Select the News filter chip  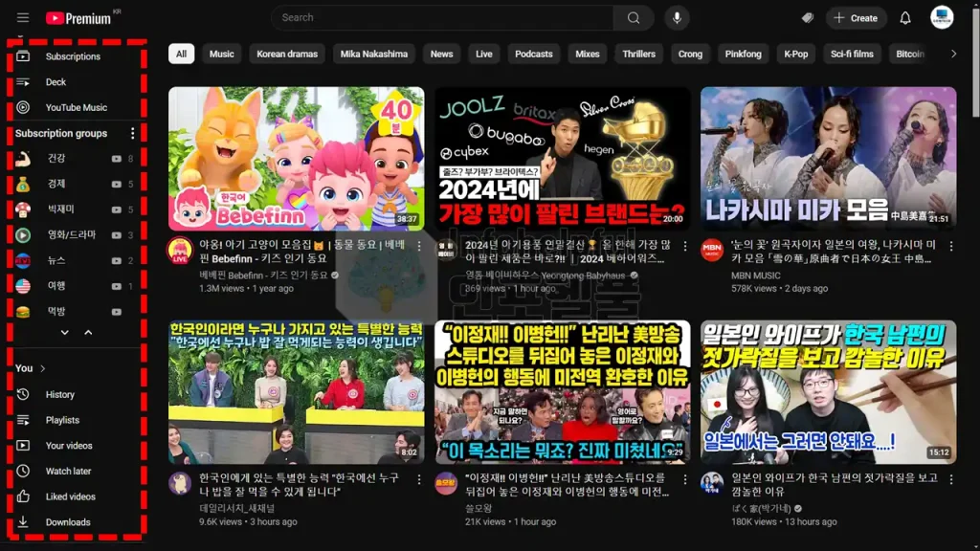(x=441, y=54)
